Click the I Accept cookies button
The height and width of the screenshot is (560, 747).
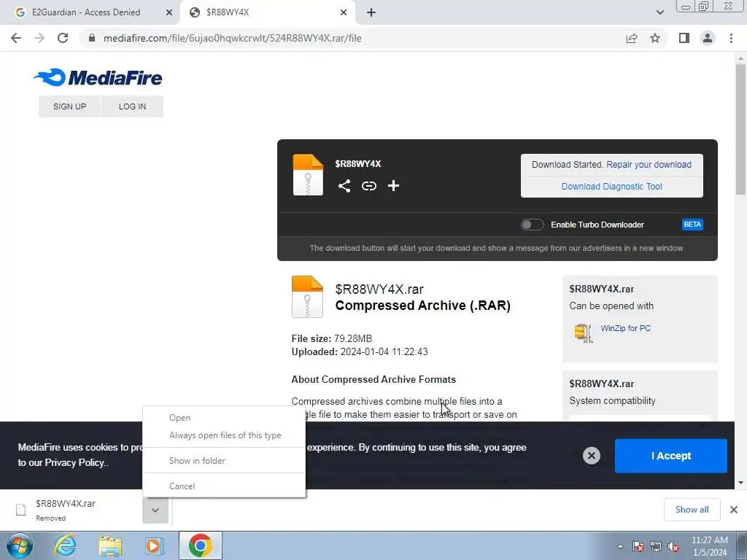[x=671, y=456]
